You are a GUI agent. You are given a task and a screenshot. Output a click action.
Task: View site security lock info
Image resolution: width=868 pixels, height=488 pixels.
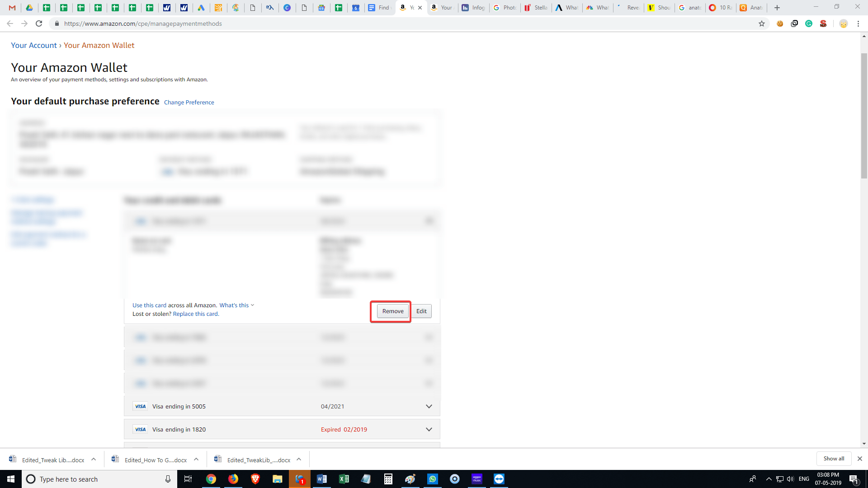tap(57, 23)
